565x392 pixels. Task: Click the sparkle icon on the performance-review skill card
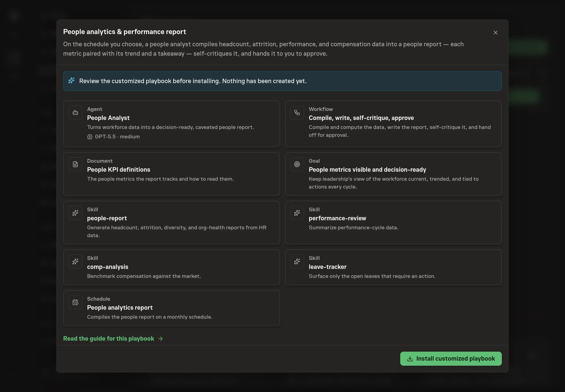click(x=297, y=213)
